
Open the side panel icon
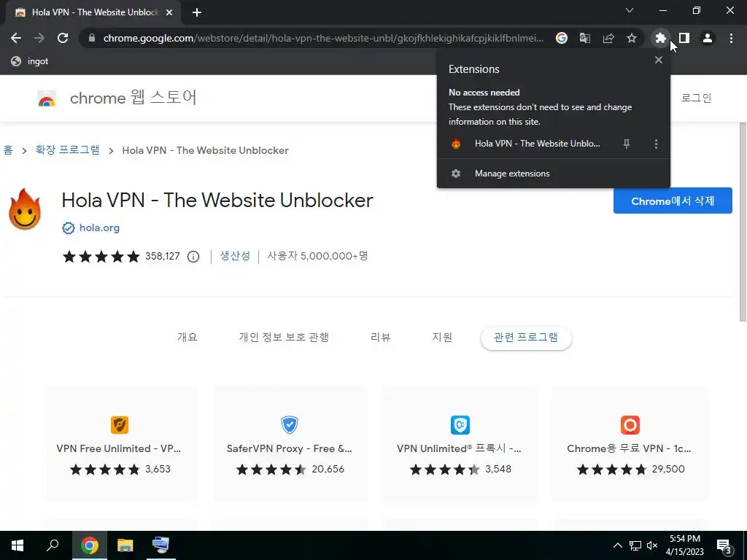click(684, 38)
